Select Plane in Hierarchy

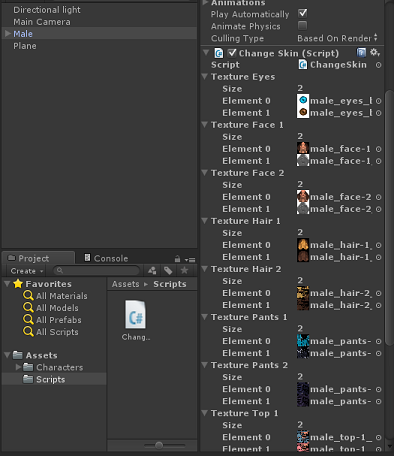[25, 46]
